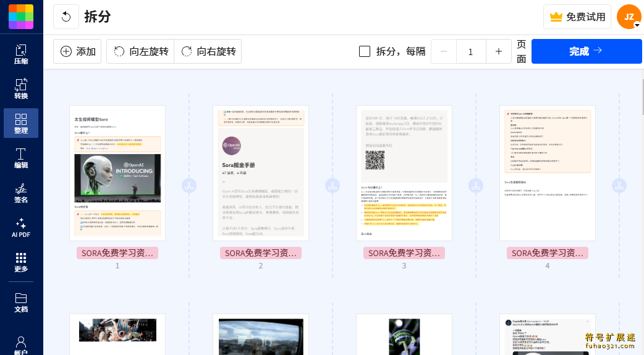644x355 pixels.
Task: Open the JZ user avatar menu
Action: [629, 17]
